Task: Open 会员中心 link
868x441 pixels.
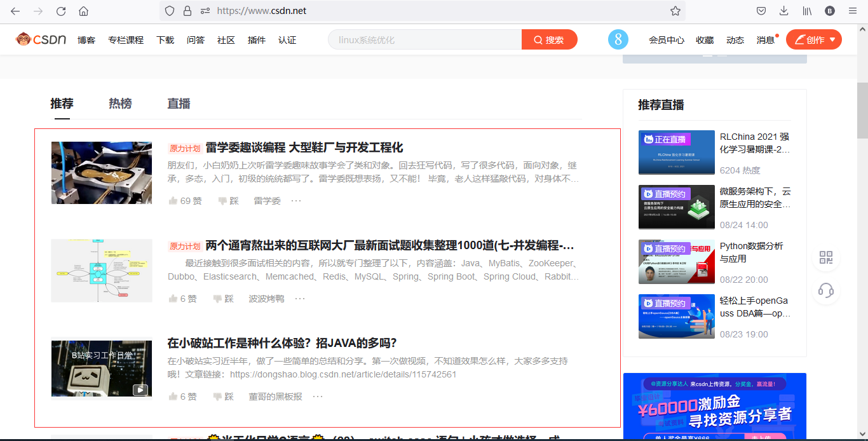Action: (667, 40)
